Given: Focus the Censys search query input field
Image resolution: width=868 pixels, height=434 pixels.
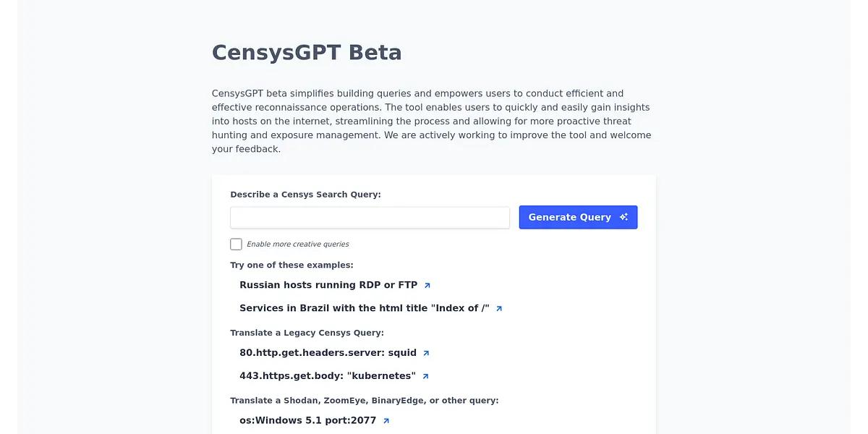Looking at the screenshot, I should click(x=370, y=218).
